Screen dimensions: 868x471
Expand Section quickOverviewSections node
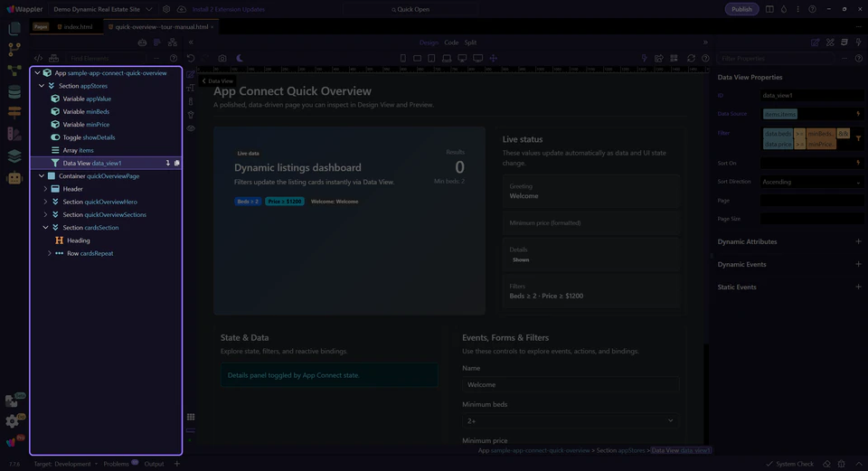pyautogui.click(x=46, y=215)
